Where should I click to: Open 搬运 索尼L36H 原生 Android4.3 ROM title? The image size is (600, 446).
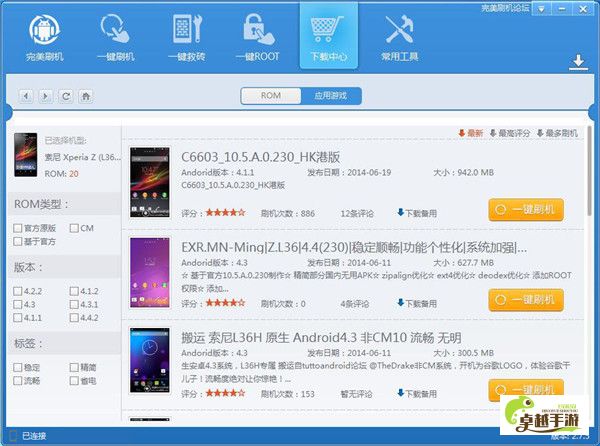321,338
